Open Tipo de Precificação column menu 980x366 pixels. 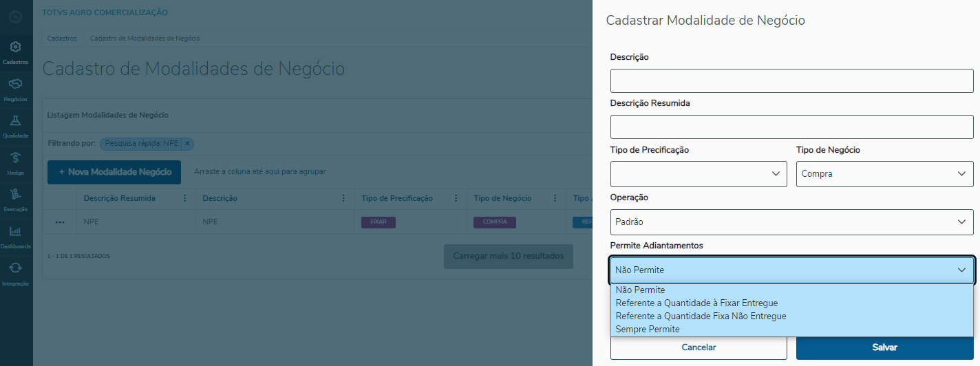456,198
